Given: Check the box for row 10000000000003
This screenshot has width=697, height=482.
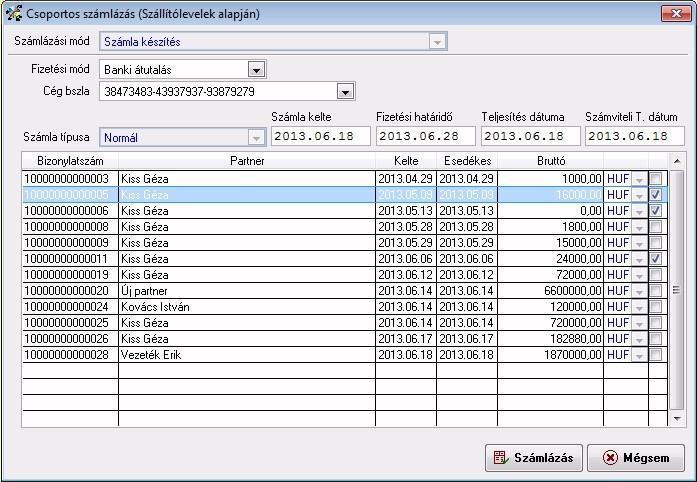Looking at the screenshot, I should [x=656, y=179].
